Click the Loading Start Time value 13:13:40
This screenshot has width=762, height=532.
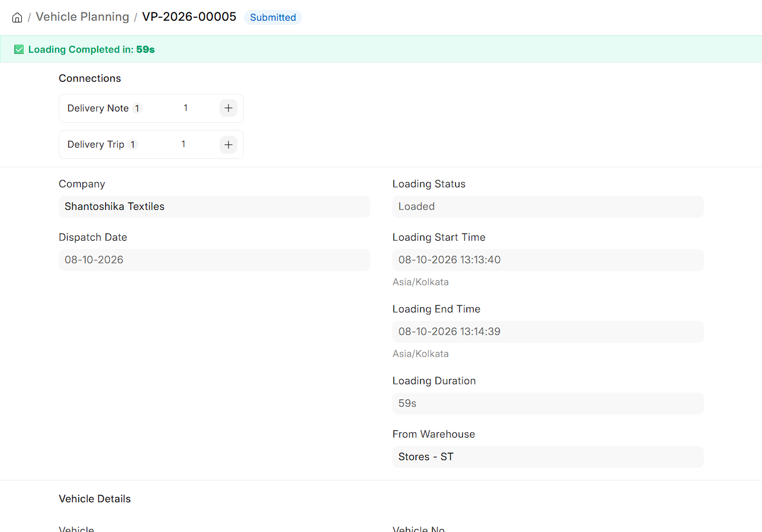click(548, 260)
